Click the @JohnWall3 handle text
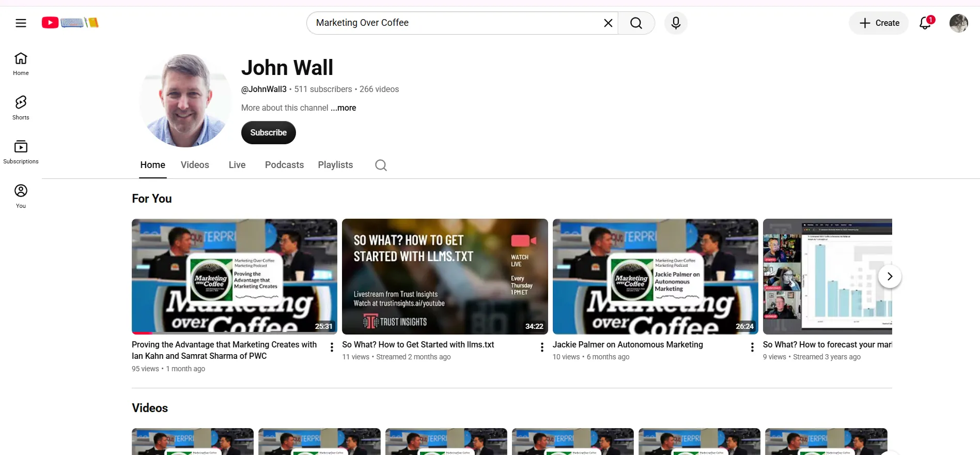The image size is (980, 455). tap(264, 89)
